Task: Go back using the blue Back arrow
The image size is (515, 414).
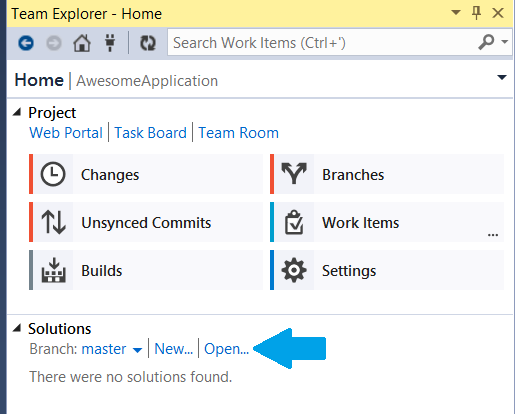Action: pyautogui.click(x=26, y=43)
